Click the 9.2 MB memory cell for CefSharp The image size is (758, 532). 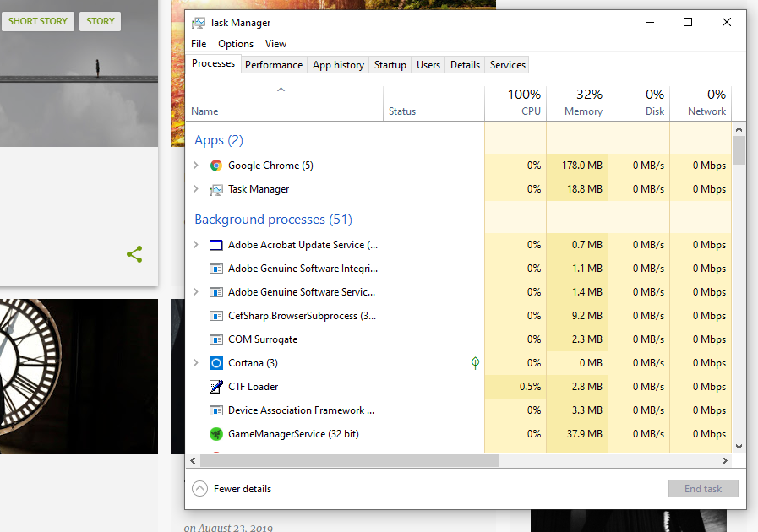point(577,316)
